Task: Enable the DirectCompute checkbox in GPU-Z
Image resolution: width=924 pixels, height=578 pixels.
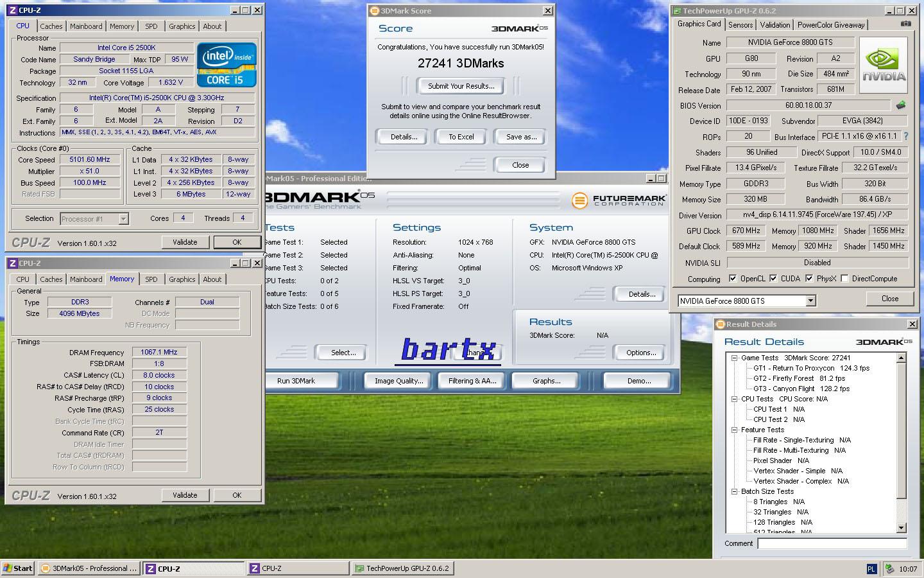Action: click(844, 279)
